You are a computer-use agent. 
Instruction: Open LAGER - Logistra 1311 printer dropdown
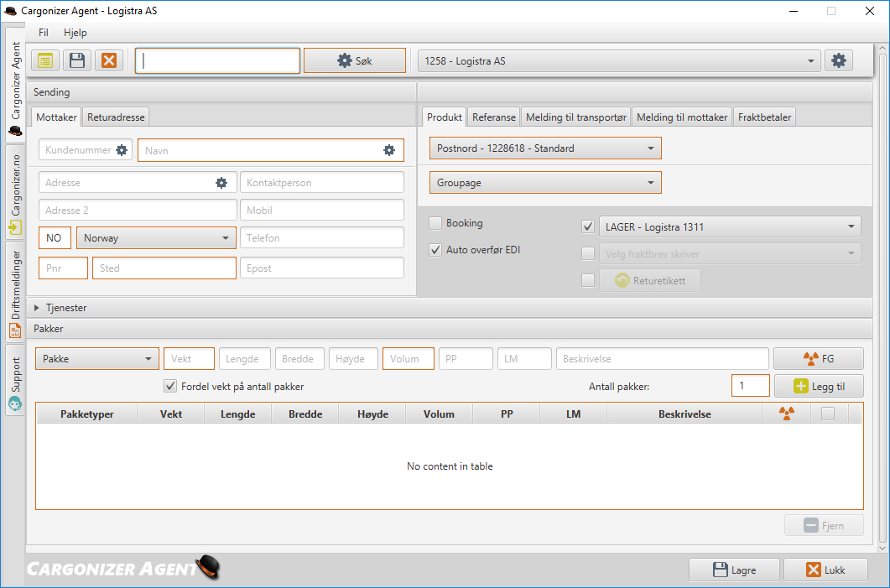[x=730, y=227]
